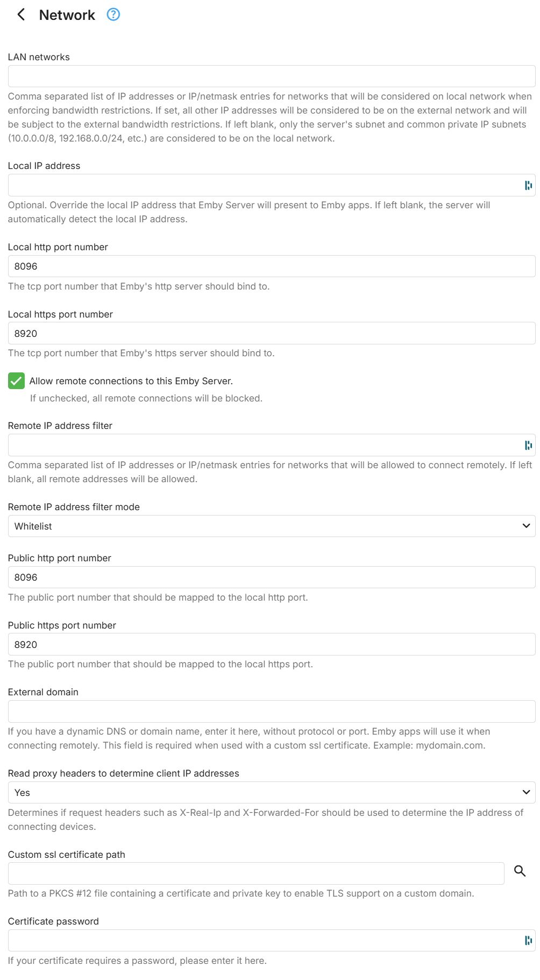
Task: Focus the Local IP address field
Action: [264, 185]
